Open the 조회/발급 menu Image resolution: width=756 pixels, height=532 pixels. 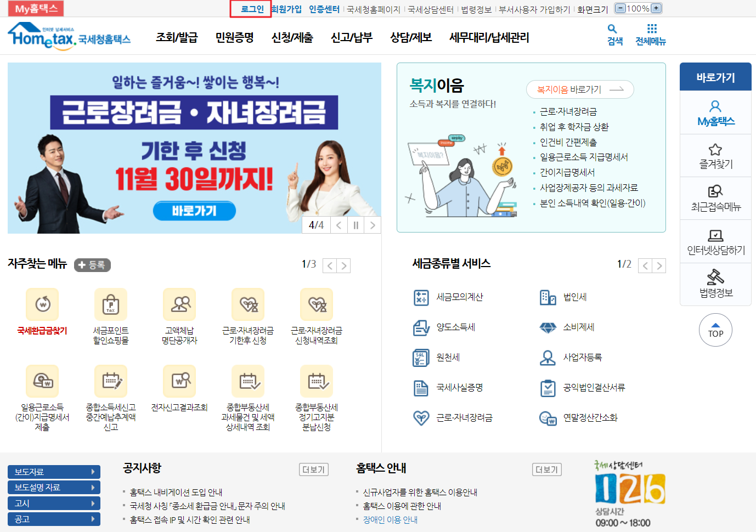177,37
